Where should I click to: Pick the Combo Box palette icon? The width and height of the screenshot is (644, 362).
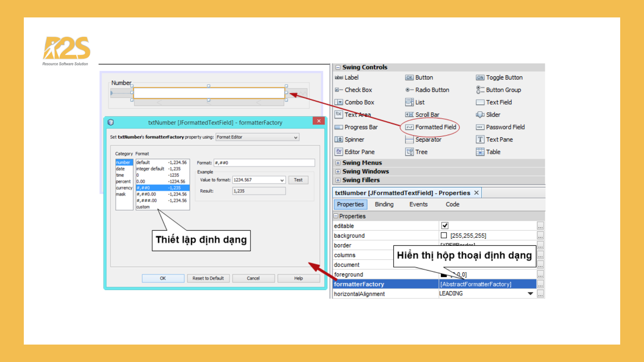coord(339,102)
